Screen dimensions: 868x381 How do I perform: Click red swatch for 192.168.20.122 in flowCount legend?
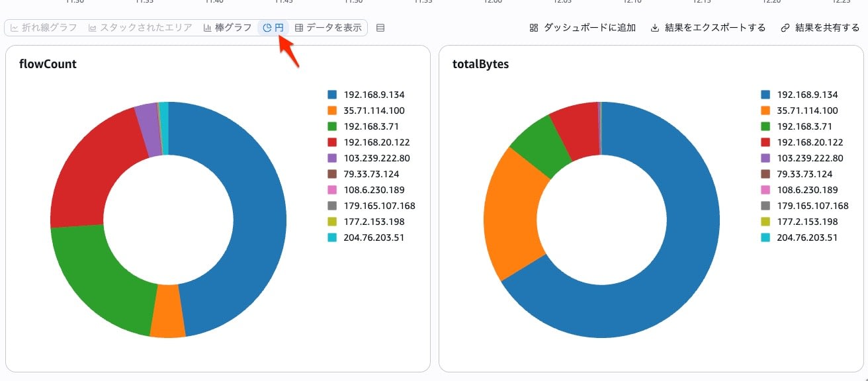[332, 142]
